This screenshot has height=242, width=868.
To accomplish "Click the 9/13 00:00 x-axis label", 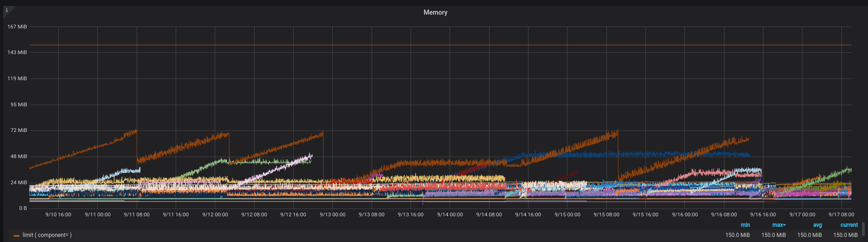I will pyautogui.click(x=333, y=214).
